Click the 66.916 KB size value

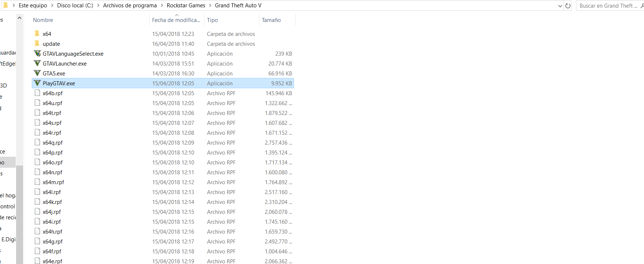(x=280, y=74)
